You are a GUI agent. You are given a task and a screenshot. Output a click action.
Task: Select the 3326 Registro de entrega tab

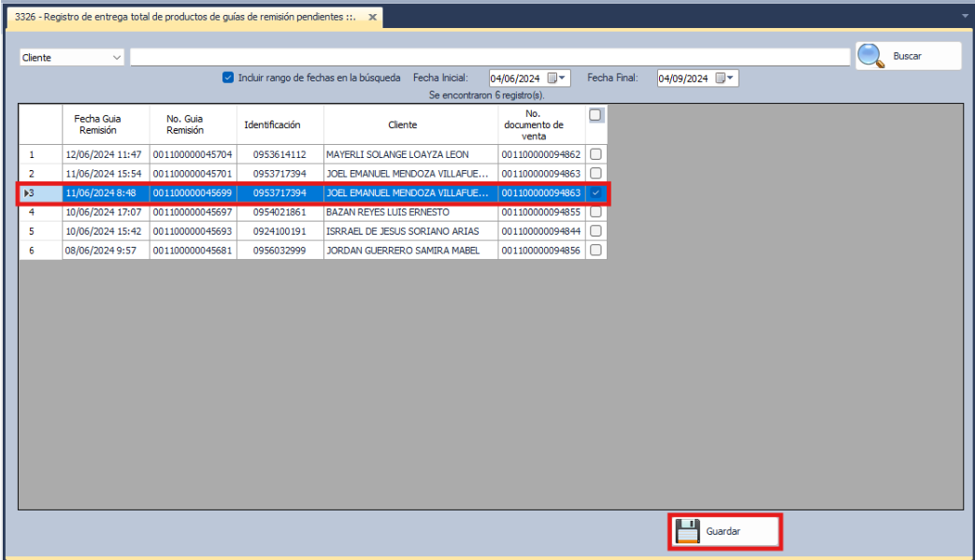(x=185, y=17)
